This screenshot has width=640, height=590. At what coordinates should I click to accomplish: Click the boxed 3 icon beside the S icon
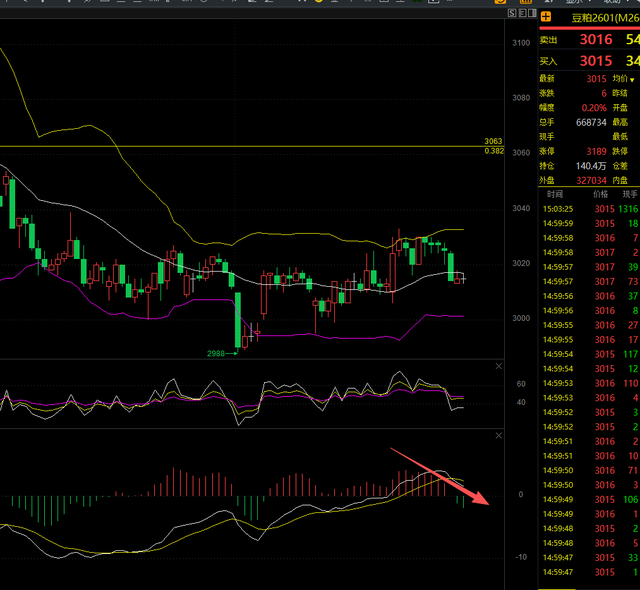[x=522, y=13]
